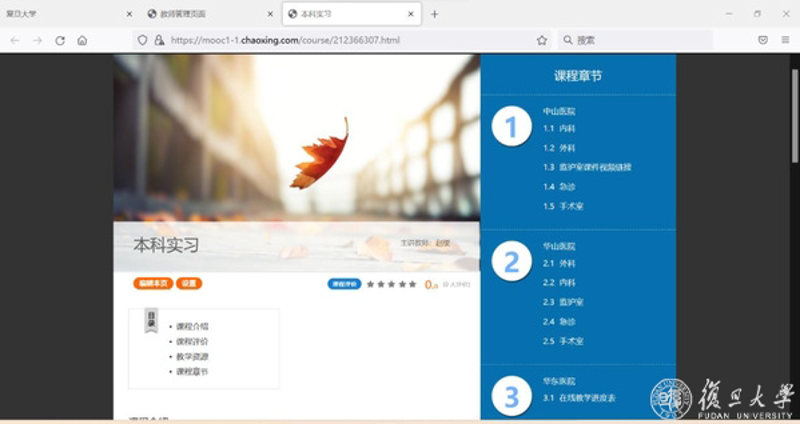800x424 pixels.
Task: Open chapter 2.2 内科
Action: pyautogui.click(x=559, y=283)
